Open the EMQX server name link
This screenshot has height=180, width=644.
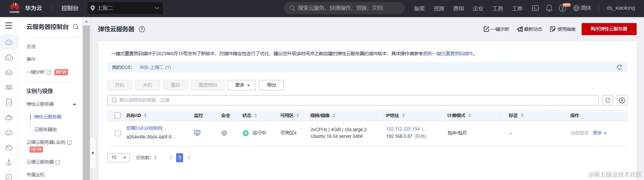pos(146,128)
